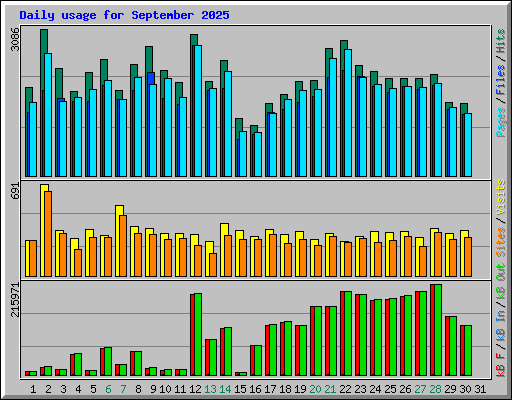Image resolution: width=512 pixels, height=400 pixels.
Task: Click the 'kB F / kB In / kB Out' legend
Action: pos(501,320)
